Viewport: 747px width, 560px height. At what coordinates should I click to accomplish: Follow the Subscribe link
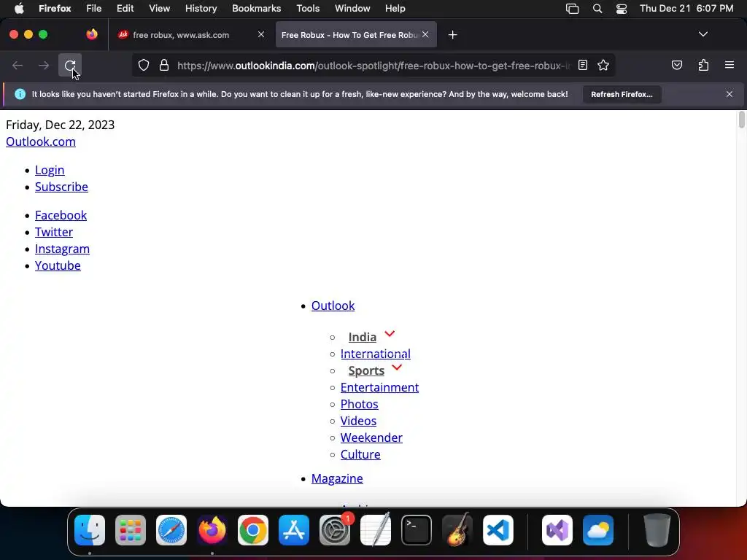pos(61,187)
